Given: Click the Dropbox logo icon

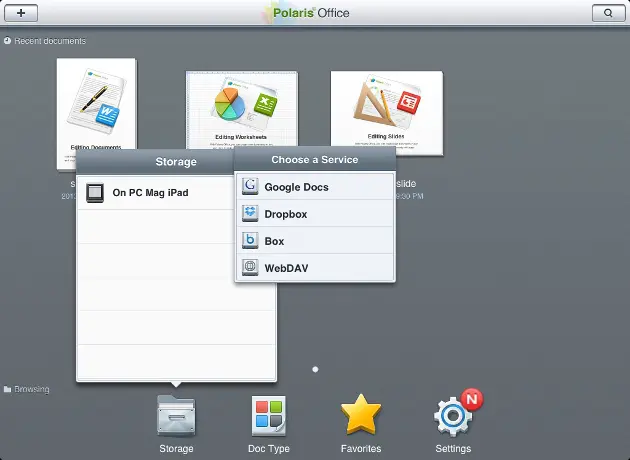Looking at the screenshot, I should 250,213.
